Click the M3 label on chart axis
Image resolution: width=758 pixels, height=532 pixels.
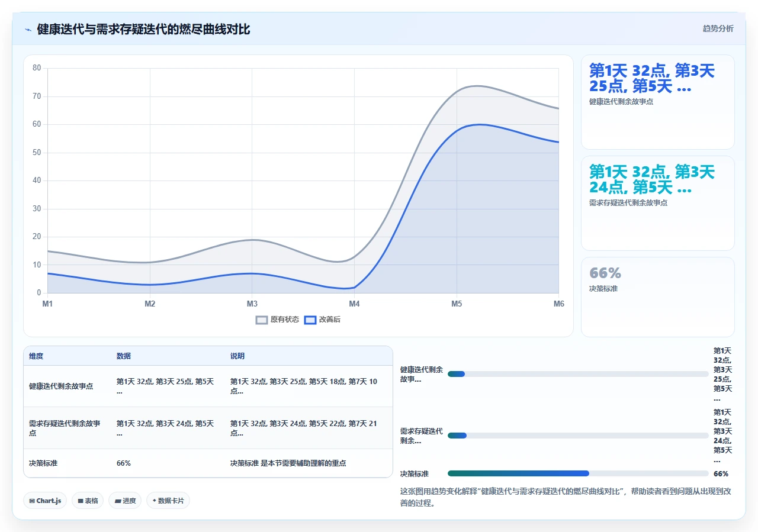[252, 304]
